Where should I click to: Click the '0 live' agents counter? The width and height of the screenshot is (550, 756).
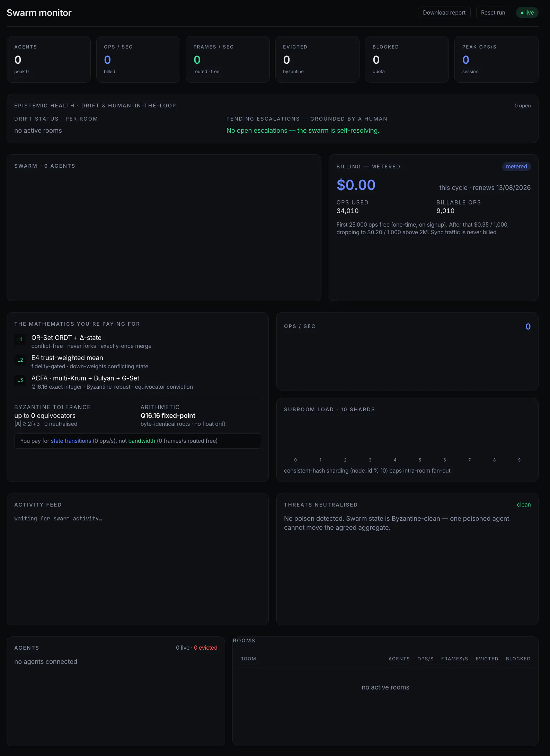183,648
